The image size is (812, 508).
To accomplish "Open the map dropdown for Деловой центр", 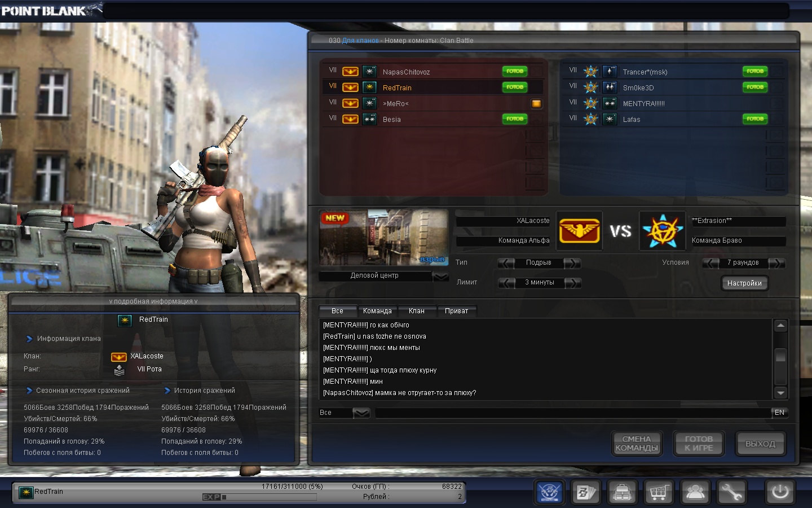I will [440, 276].
